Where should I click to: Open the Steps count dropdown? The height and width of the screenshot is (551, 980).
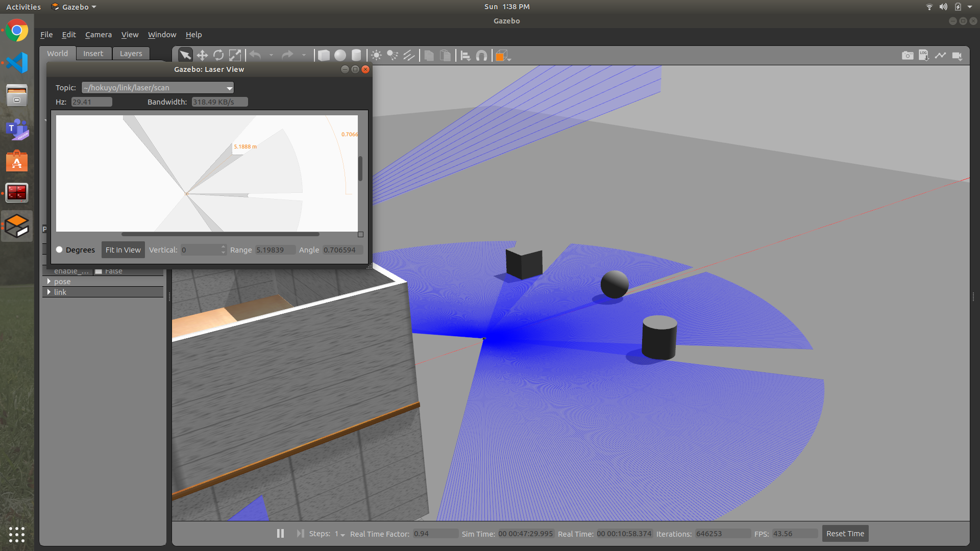[x=340, y=534]
